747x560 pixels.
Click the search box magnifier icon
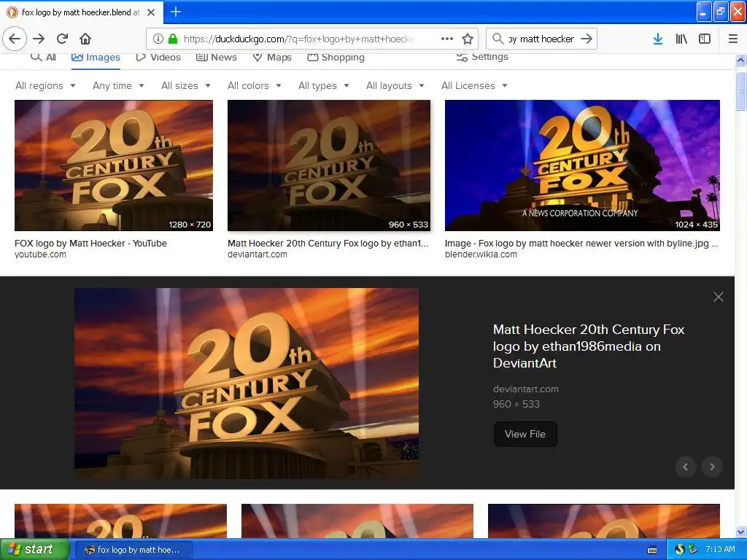(498, 39)
